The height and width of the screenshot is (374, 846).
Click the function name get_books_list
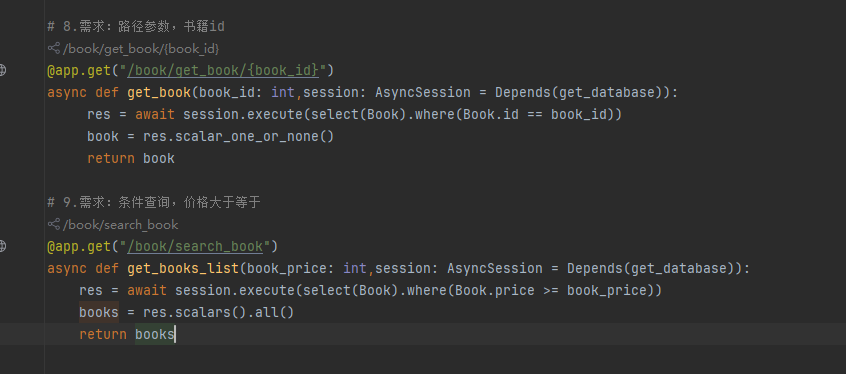182,268
